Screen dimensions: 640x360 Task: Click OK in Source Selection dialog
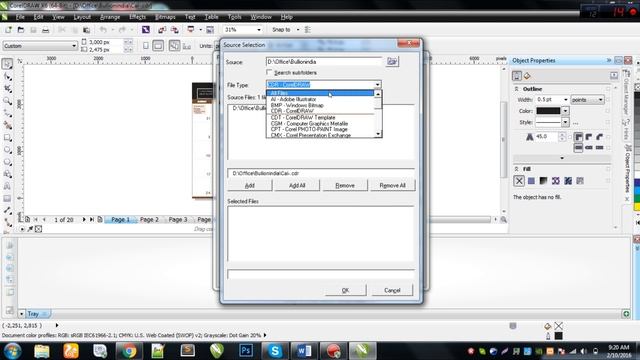[345, 290]
